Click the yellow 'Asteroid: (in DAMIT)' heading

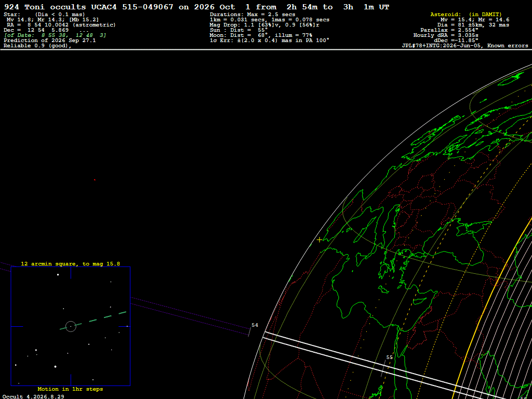tap(466, 14)
